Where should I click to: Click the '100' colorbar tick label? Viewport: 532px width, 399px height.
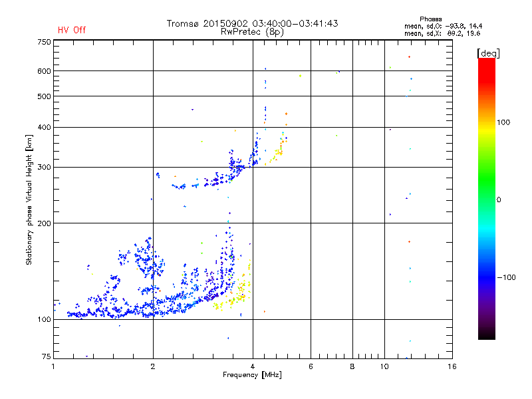[503, 122]
